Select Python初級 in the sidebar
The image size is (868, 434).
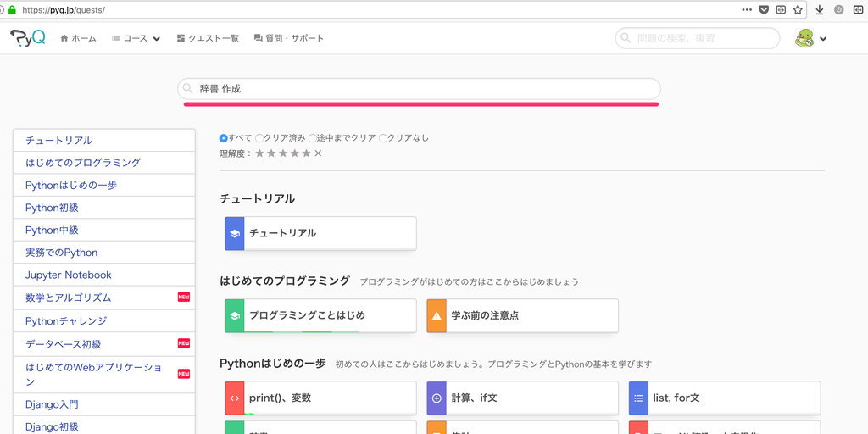(104, 208)
